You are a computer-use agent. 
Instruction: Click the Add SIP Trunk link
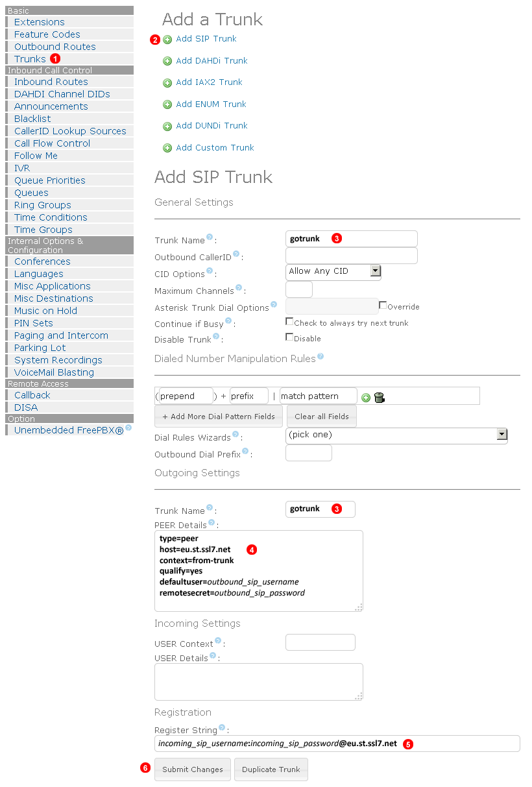point(206,39)
